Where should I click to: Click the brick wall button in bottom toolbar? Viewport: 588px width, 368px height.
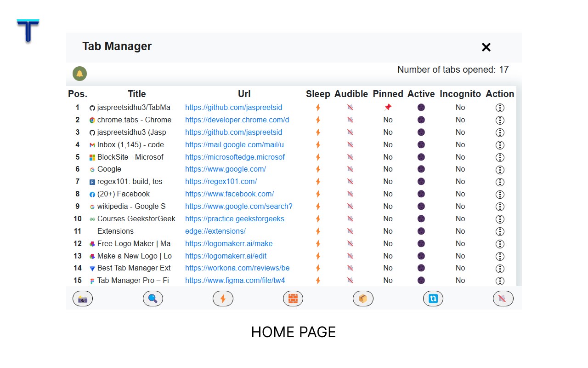[x=293, y=299]
